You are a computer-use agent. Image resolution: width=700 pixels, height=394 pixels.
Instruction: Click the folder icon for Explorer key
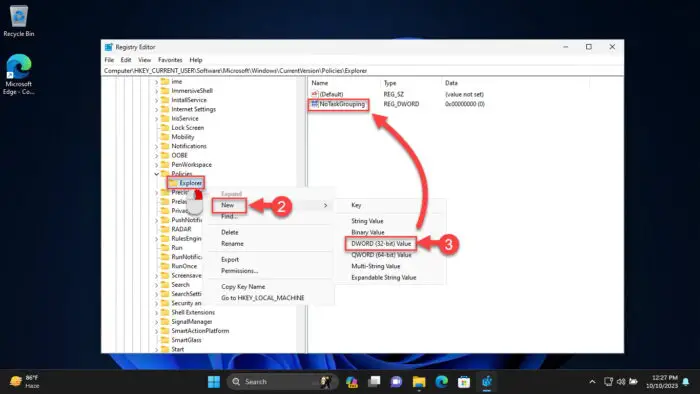pos(173,183)
